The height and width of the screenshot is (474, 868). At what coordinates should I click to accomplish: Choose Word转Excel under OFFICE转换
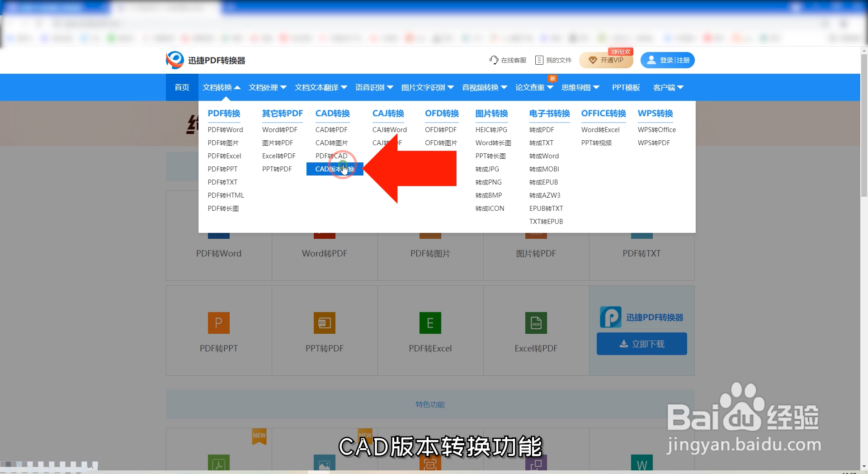point(600,130)
